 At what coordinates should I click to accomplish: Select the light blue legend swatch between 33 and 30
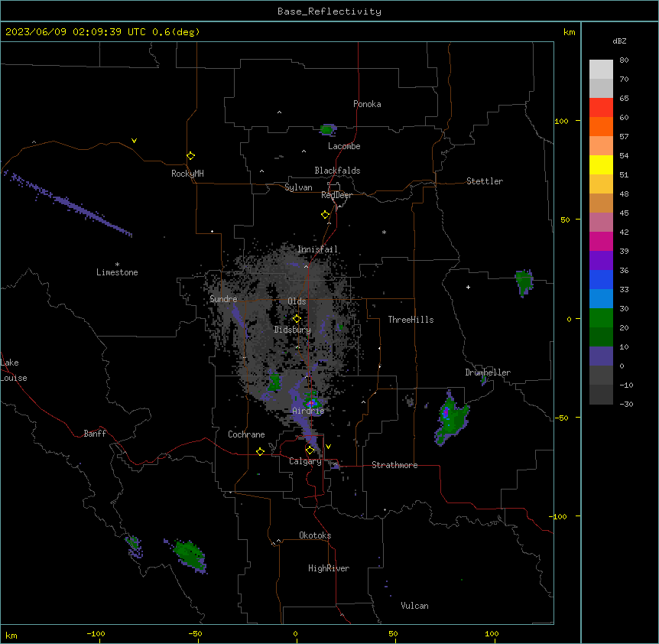601,299
